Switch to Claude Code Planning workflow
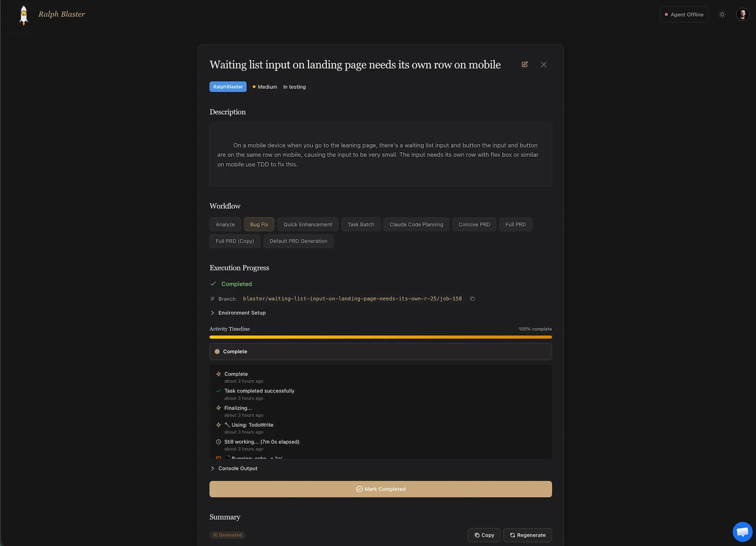This screenshot has width=756, height=546. (416, 224)
